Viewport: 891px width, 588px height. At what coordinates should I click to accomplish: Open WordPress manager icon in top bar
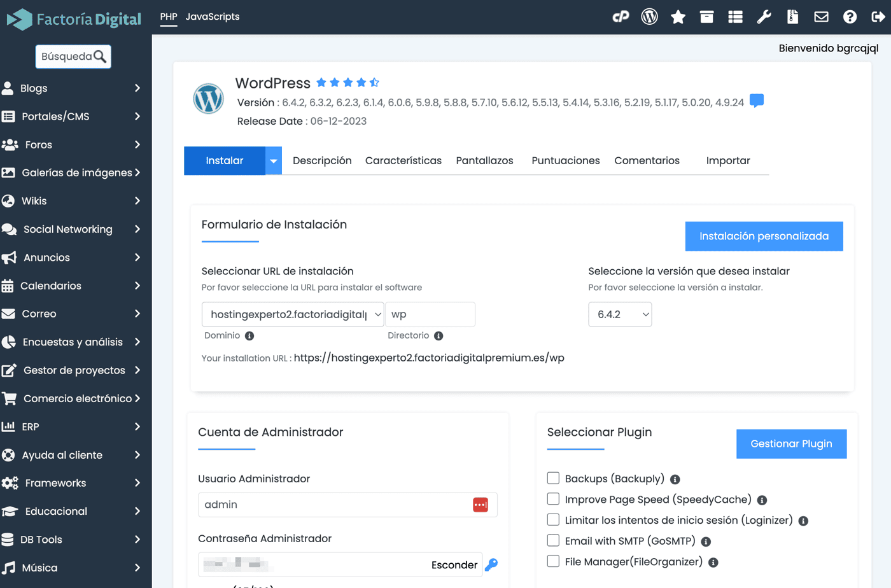649,17
